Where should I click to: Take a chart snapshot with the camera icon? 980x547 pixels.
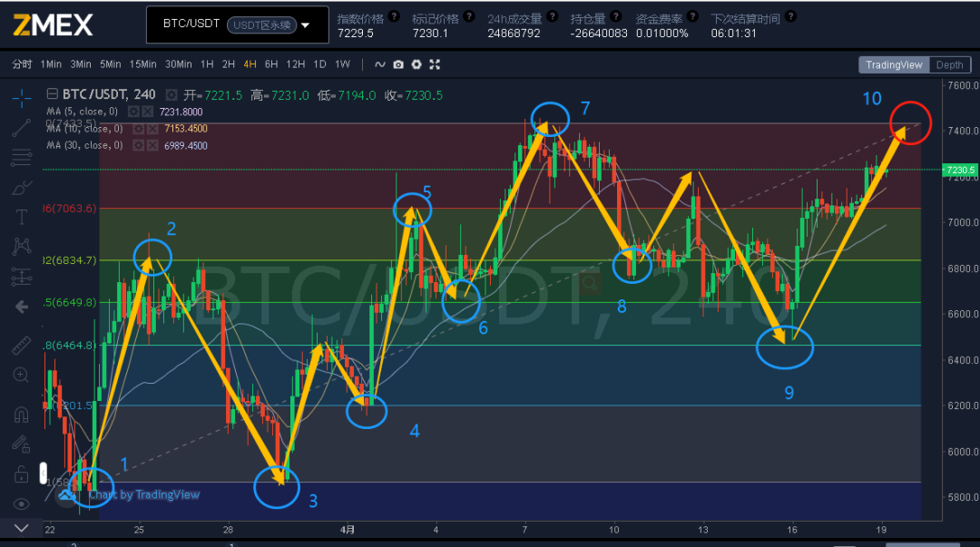click(x=398, y=64)
